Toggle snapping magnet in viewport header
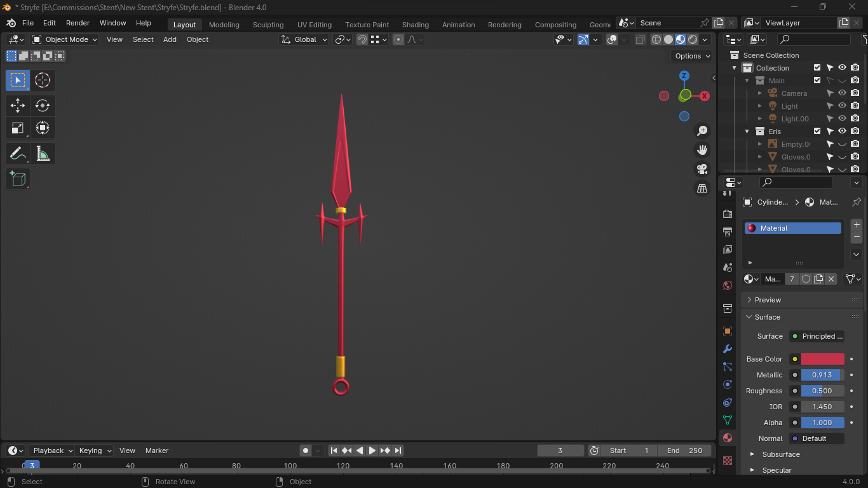Image resolution: width=868 pixels, height=488 pixels. pyautogui.click(x=362, y=39)
